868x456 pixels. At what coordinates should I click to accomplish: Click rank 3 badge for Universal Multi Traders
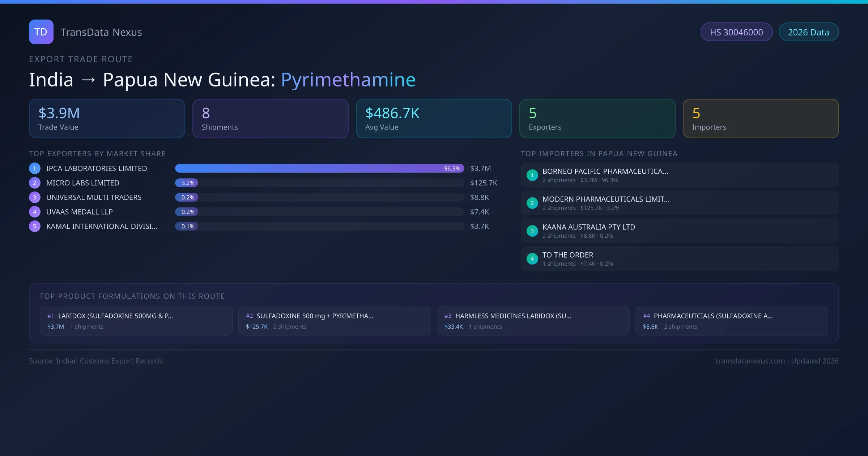coord(35,197)
